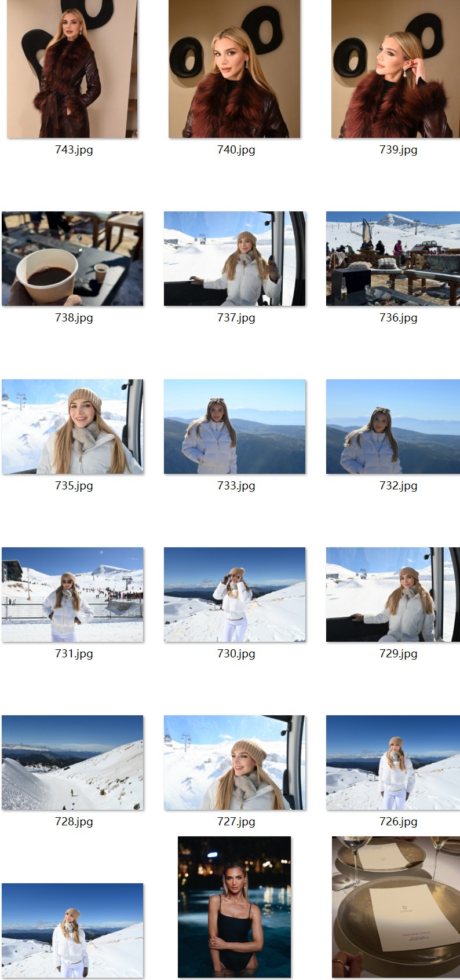Open the 737.jpg cable car thumbnail
460x980 pixels.
tap(235, 258)
